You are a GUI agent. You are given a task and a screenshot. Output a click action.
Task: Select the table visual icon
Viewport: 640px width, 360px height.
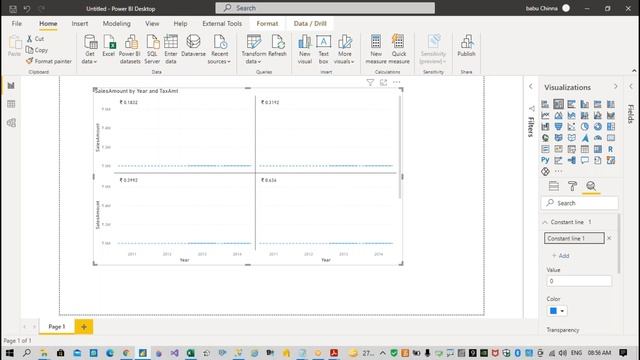[584, 149]
